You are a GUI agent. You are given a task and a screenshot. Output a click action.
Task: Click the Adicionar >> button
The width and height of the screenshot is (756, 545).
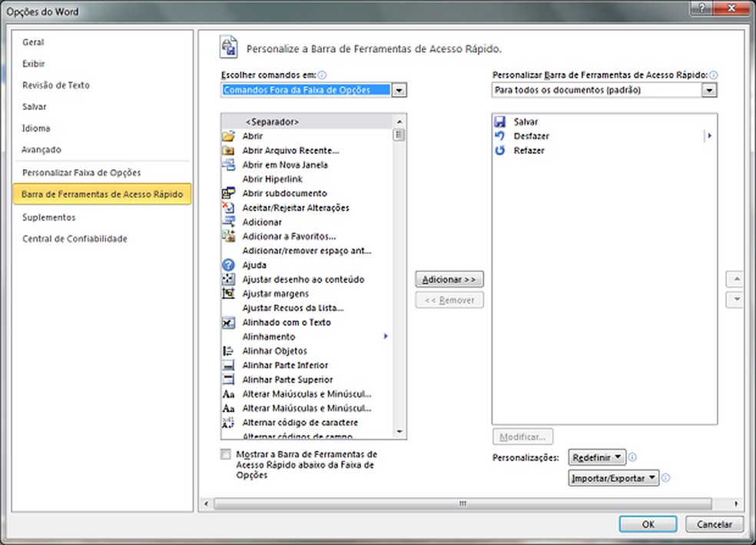coord(449,279)
